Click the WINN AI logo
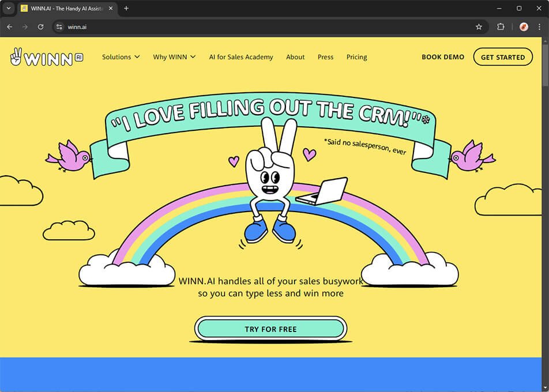Image resolution: width=549 pixels, height=392 pixels. tap(47, 57)
